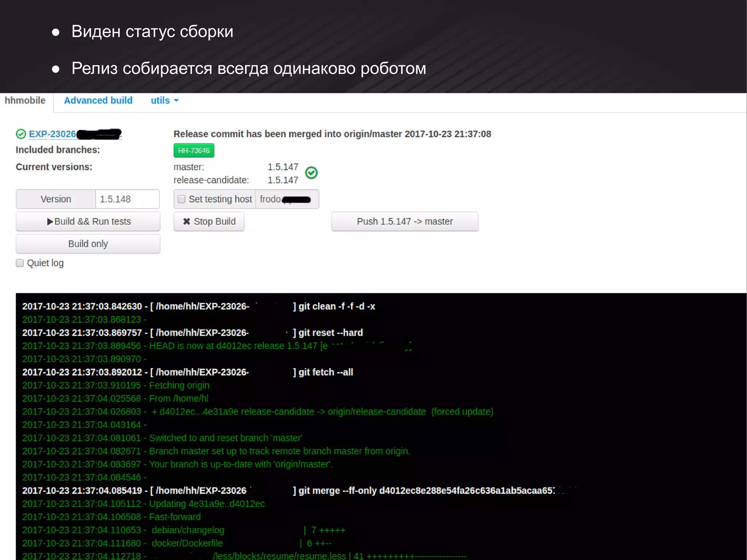The width and height of the screenshot is (747, 560).
Task: Click the Current versions label
Action: pos(54,167)
